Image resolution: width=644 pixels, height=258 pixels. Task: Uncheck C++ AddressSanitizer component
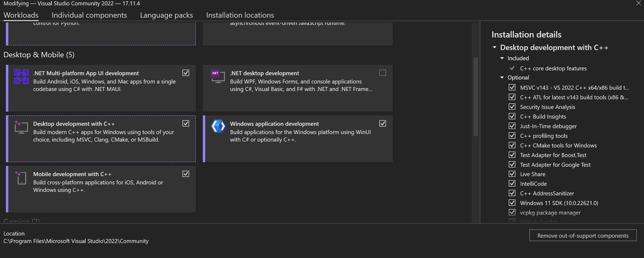512,193
